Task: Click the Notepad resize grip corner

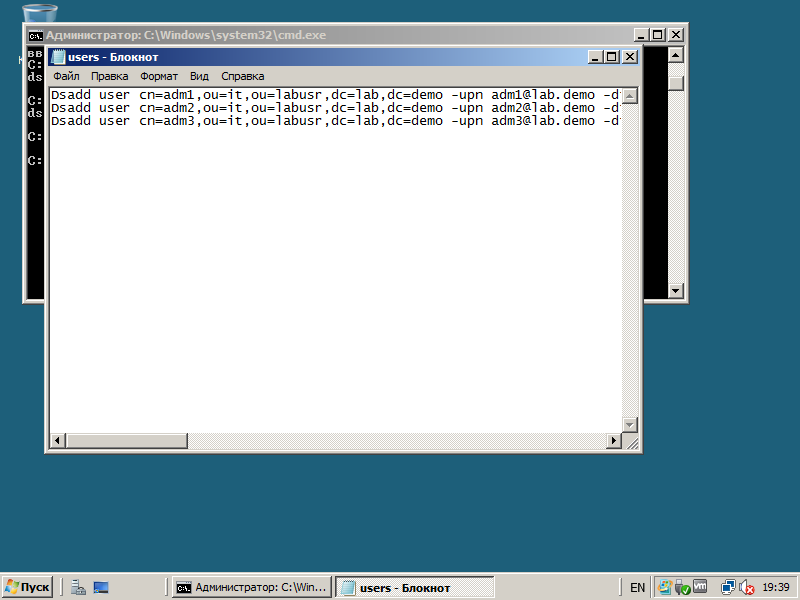Action: pos(632,442)
